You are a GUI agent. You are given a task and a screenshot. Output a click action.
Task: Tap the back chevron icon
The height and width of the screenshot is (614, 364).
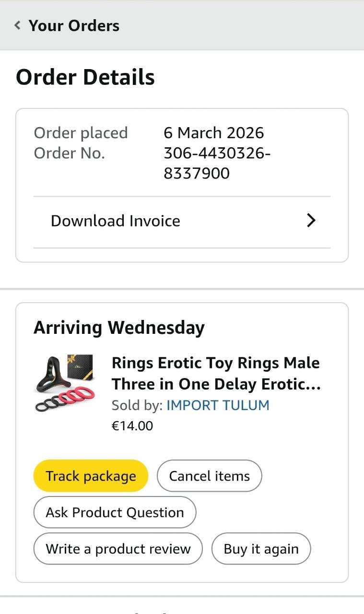(18, 25)
